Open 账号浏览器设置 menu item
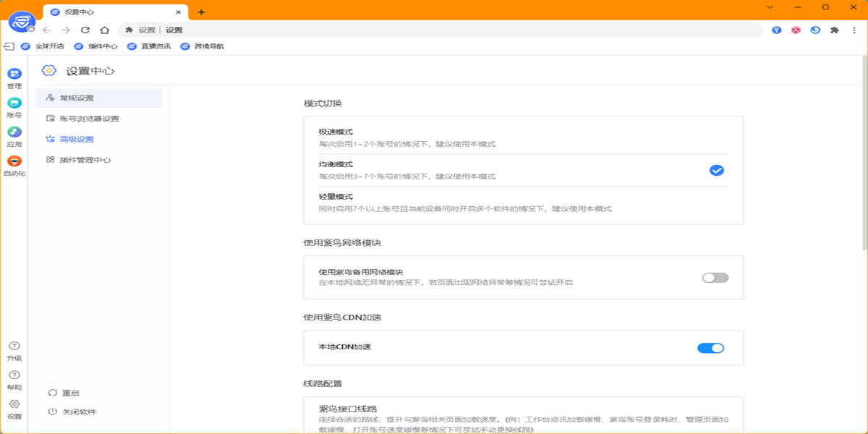Image resolution: width=868 pixels, height=434 pixels. (89, 119)
